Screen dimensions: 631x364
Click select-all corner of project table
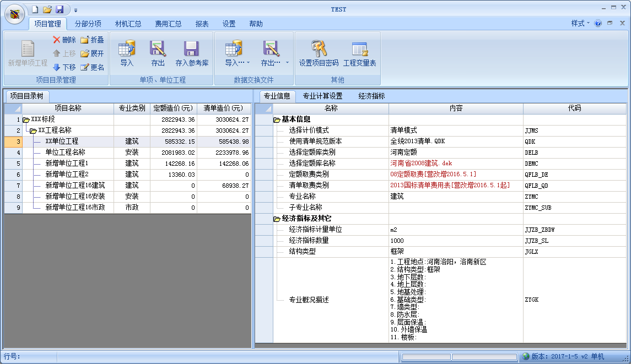click(13, 108)
